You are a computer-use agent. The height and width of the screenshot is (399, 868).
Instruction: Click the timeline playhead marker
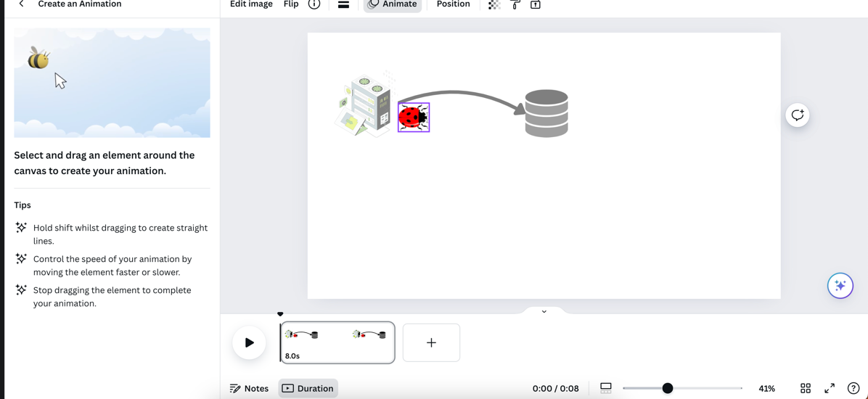pyautogui.click(x=280, y=314)
